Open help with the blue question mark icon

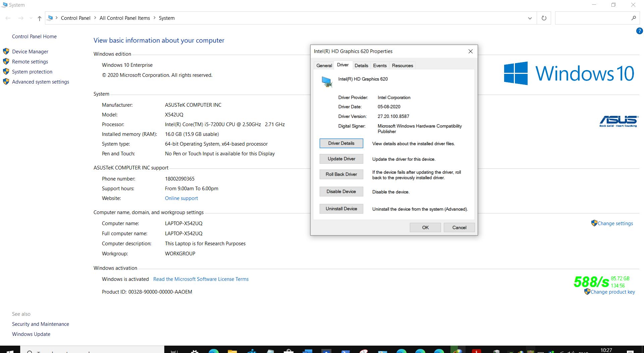pyautogui.click(x=639, y=31)
